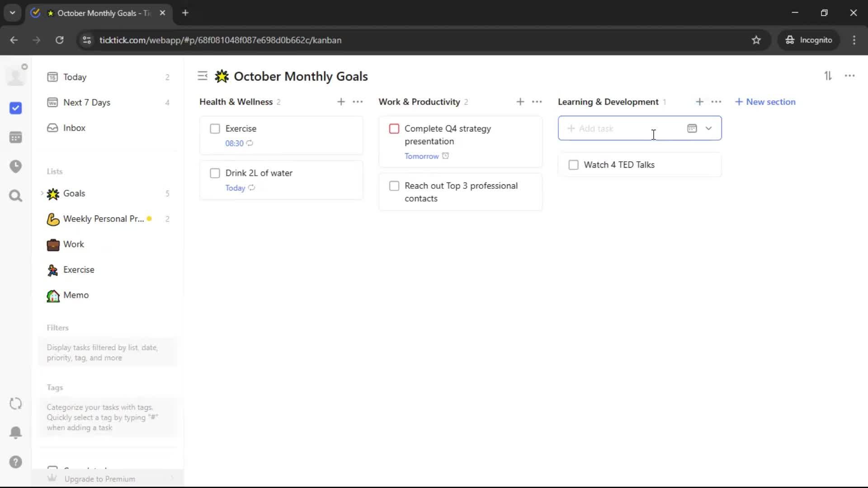868x488 pixels.
Task: Expand the Goals list folder arrow
Action: 42,193
